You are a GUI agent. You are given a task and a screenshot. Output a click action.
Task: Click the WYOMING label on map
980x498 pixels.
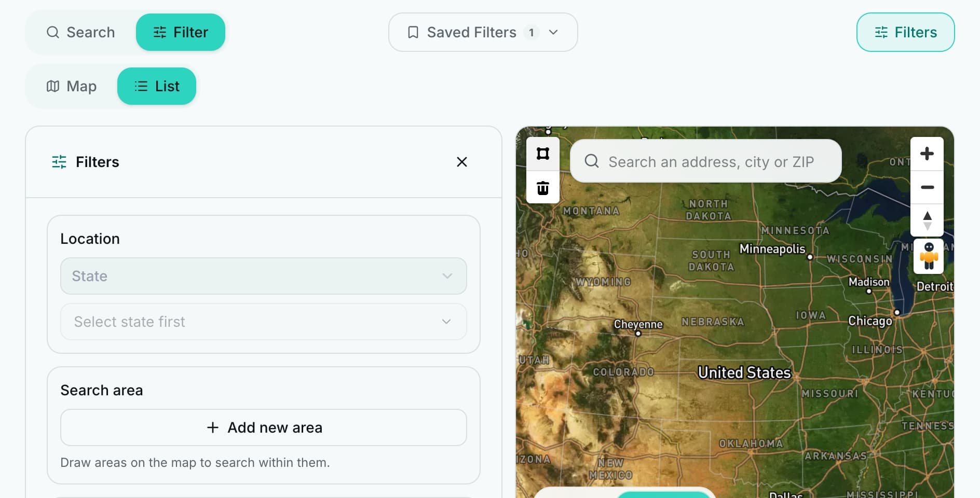[x=603, y=282]
